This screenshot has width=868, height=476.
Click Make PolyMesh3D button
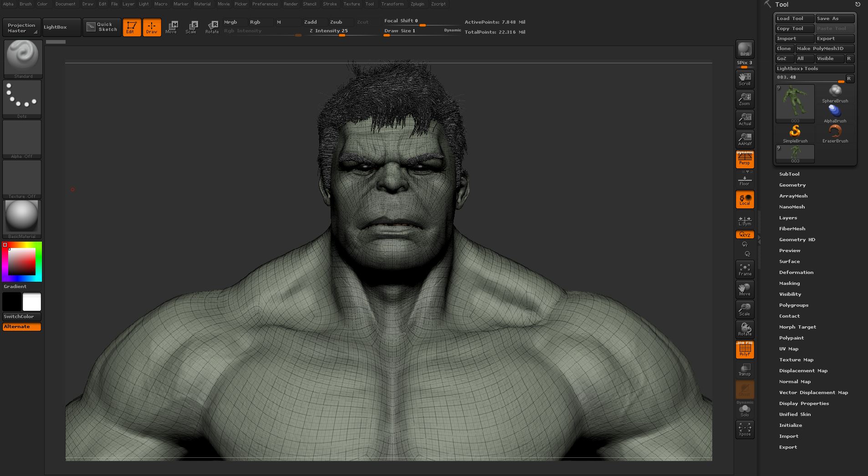(825, 49)
